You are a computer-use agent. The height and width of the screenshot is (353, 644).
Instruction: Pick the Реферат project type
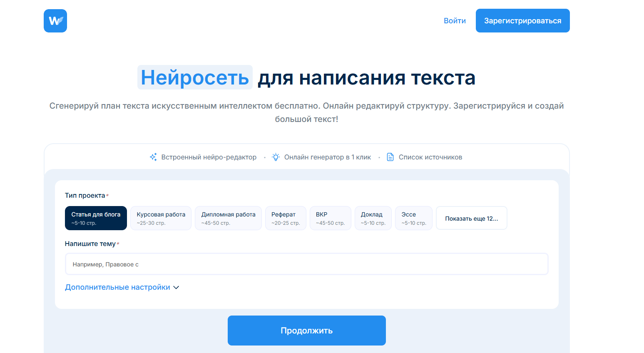click(286, 218)
